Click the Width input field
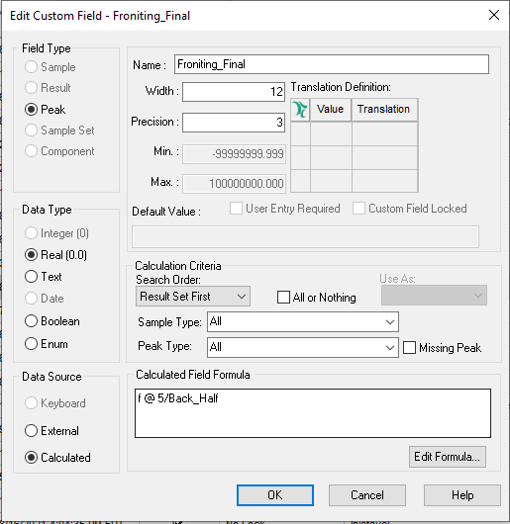 point(233,92)
